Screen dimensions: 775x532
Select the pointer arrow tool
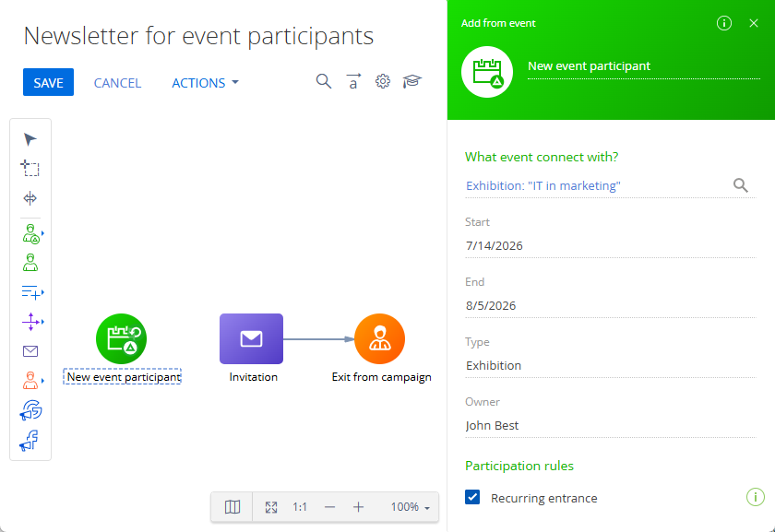coord(30,139)
